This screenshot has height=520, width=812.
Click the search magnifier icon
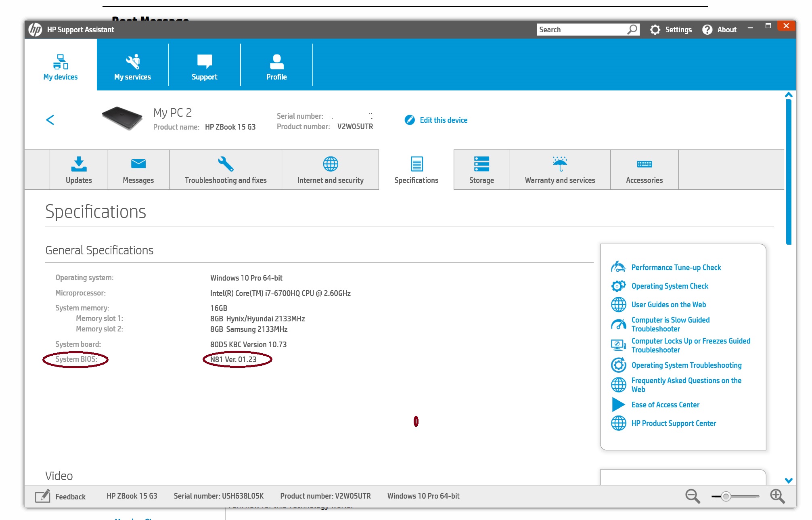tap(632, 29)
